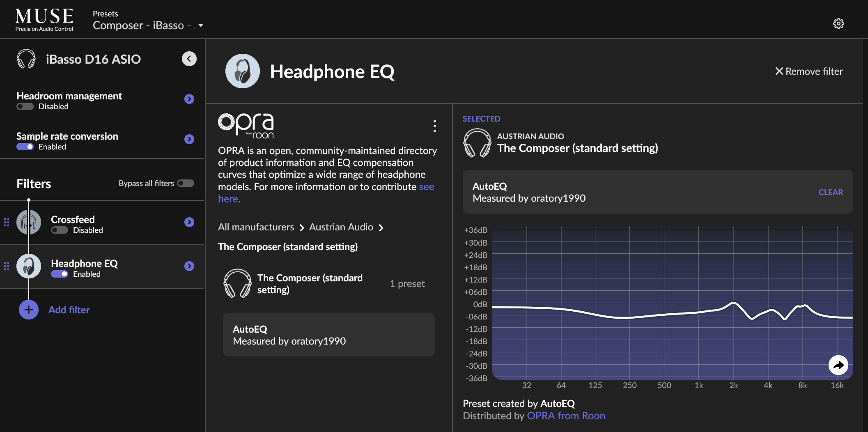Click the Headphone EQ filter icon in sidebar
The image size is (868, 432).
[29, 266]
